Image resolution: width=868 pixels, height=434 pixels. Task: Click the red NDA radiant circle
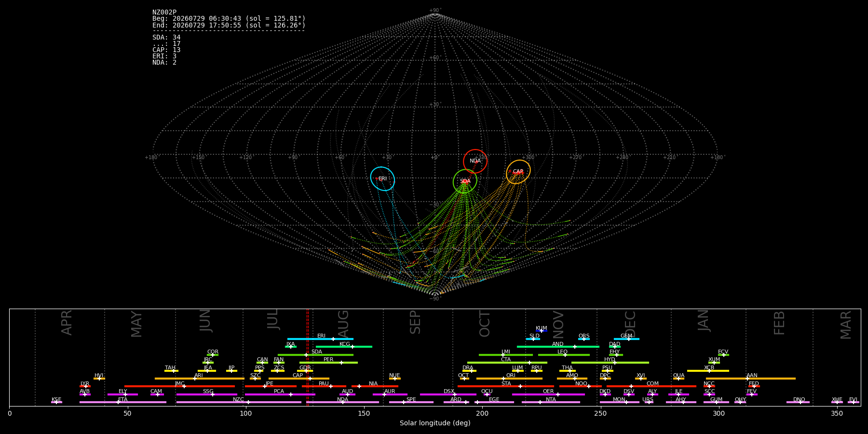pyautogui.click(x=475, y=161)
